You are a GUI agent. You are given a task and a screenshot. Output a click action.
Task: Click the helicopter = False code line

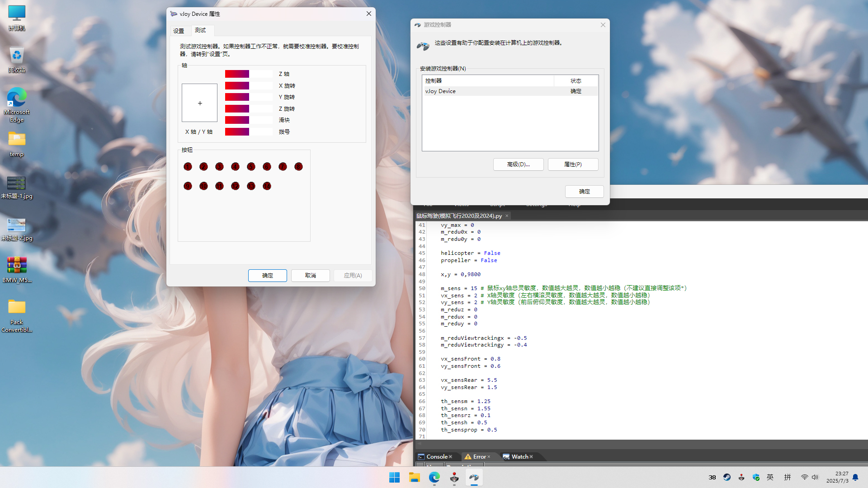point(471,253)
